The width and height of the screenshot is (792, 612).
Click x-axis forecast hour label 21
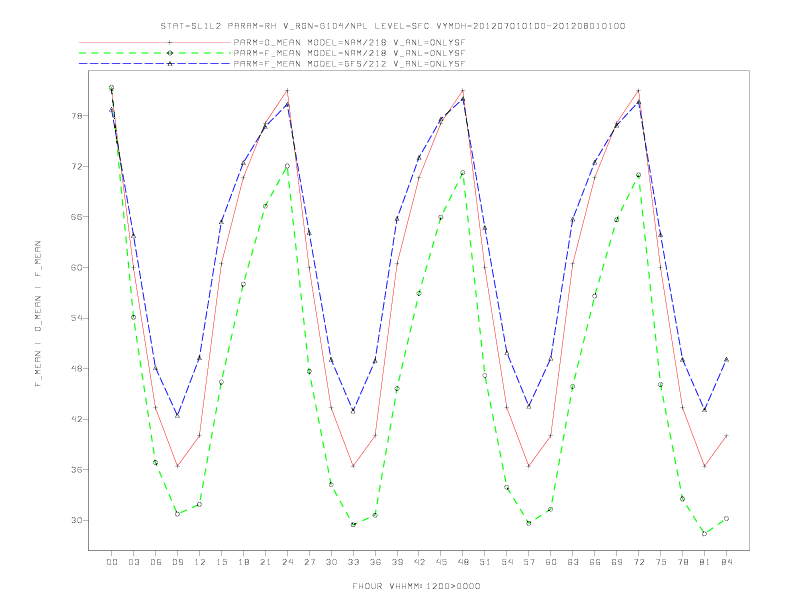click(265, 562)
